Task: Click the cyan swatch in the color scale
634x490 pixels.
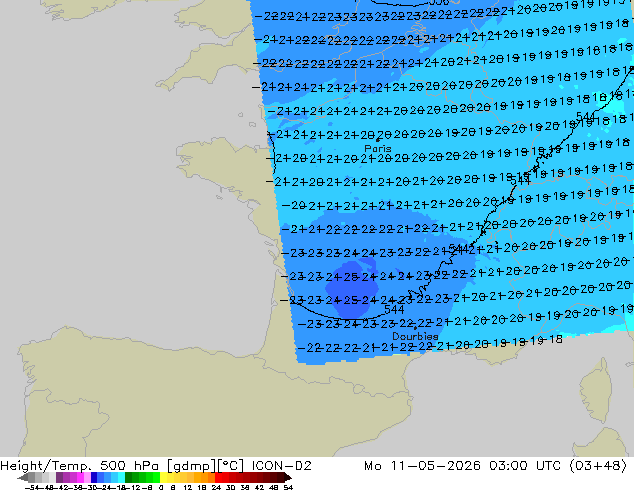Action: point(121,477)
